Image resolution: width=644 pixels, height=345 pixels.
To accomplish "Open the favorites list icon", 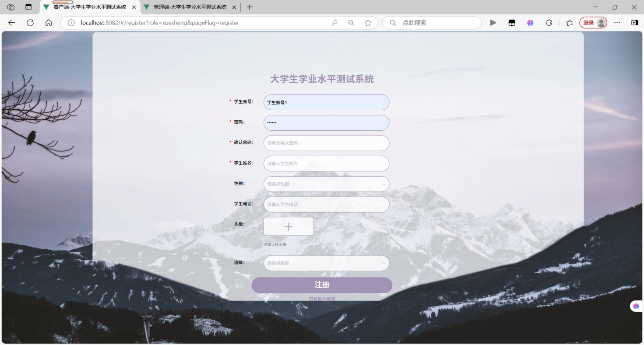I will (x=569, y=23).
